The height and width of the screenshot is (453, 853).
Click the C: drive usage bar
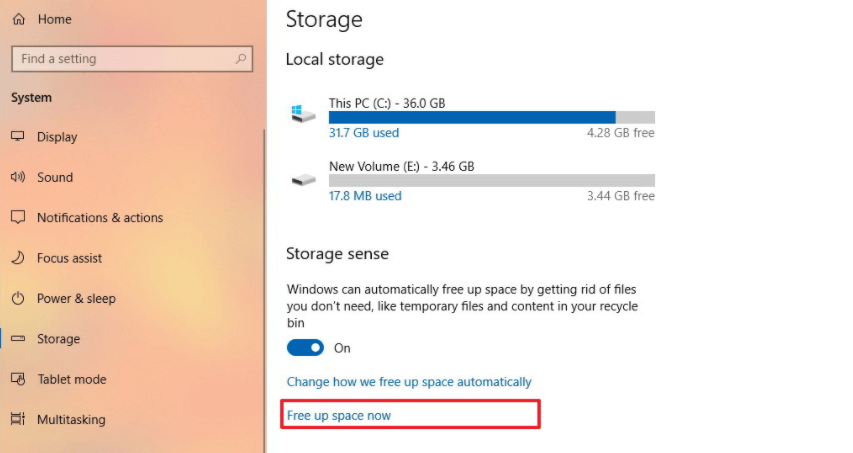pos(492,117)
